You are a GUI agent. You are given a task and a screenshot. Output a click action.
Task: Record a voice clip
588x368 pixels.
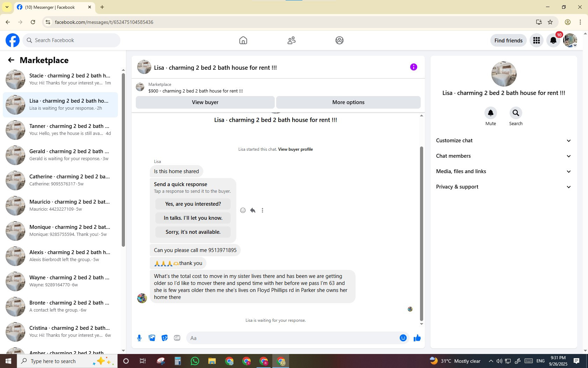point(139,338)
